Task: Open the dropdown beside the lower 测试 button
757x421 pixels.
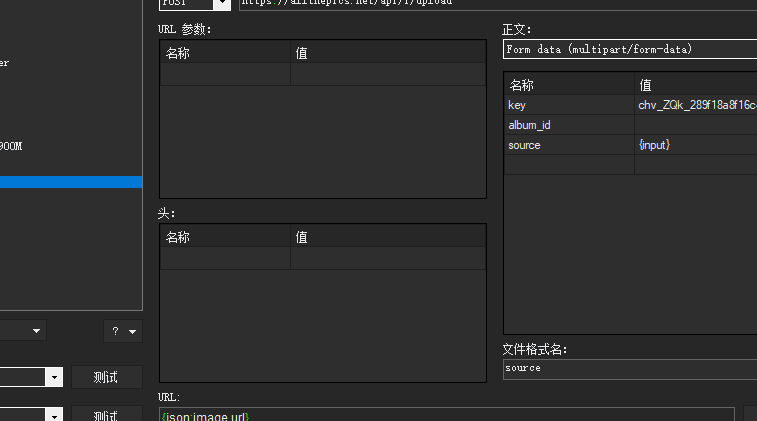Action: click(53, 414)
